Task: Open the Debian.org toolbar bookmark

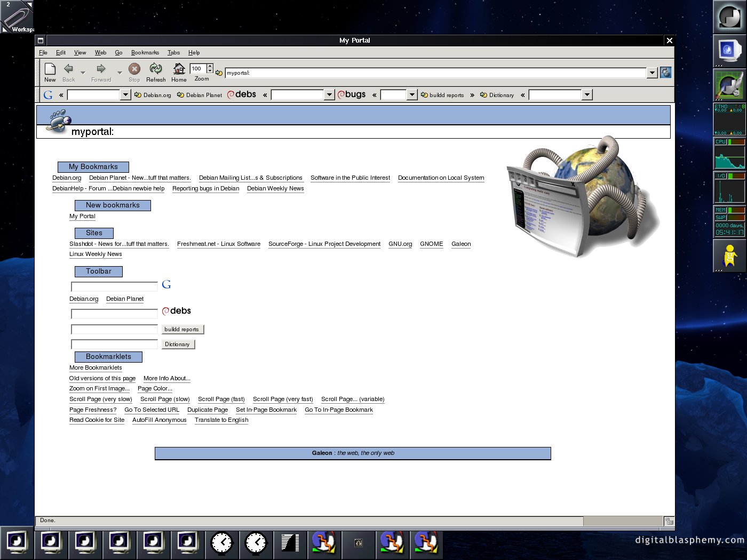Action: coord(153,95)
